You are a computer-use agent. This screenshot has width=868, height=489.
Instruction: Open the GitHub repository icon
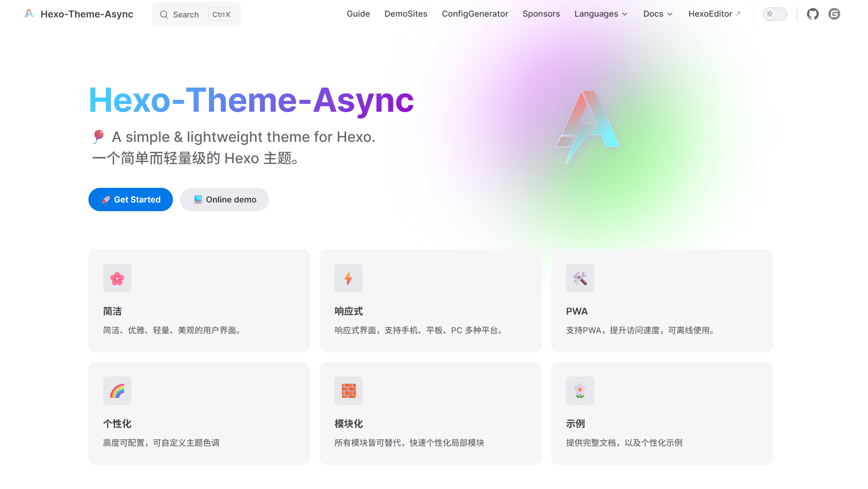(x=812, y=14)
